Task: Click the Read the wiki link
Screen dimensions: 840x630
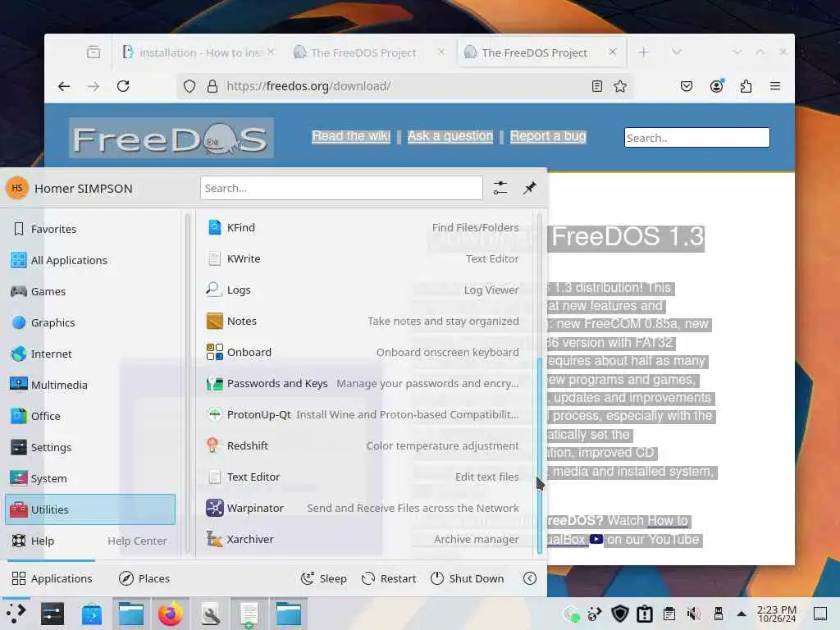Action: [x=351, y=136]
